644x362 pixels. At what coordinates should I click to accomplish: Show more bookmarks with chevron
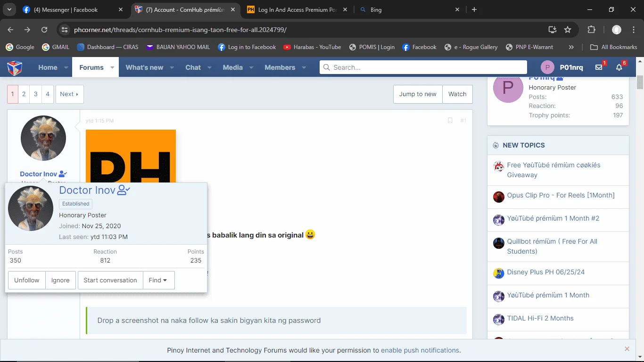[571, 47]
